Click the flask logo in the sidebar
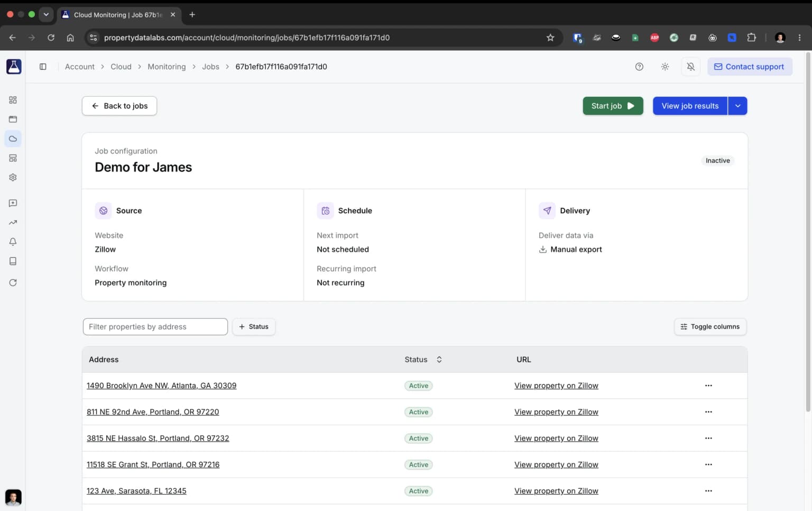This screenshot has width=812, height=511. (14, 67)
